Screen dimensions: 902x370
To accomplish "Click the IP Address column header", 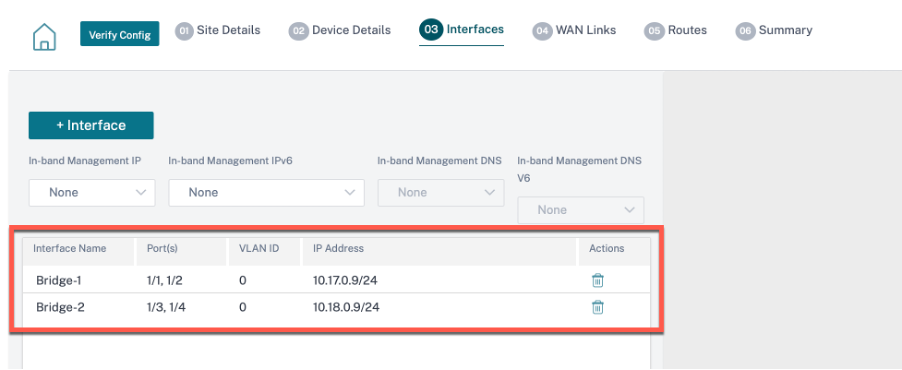I will (x=338, y=249).
